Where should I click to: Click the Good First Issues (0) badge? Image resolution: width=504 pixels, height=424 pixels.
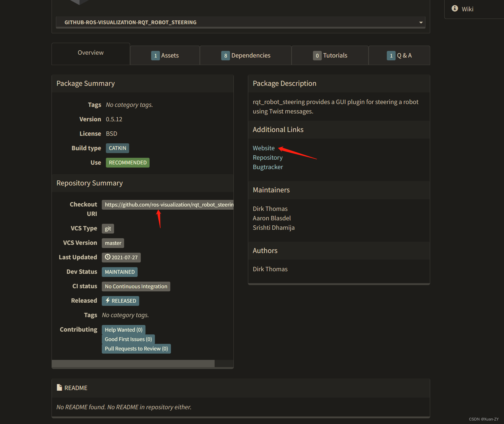129,339
